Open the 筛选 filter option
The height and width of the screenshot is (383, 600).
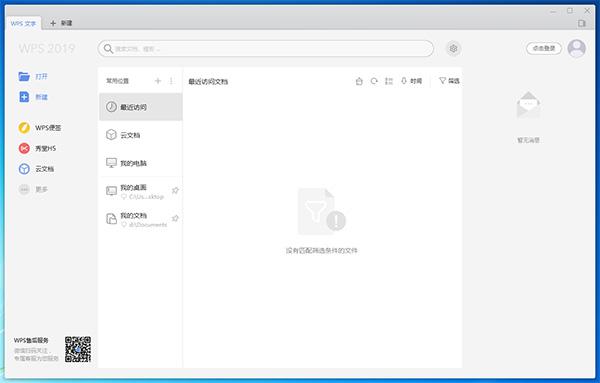[x=449, y=81]
